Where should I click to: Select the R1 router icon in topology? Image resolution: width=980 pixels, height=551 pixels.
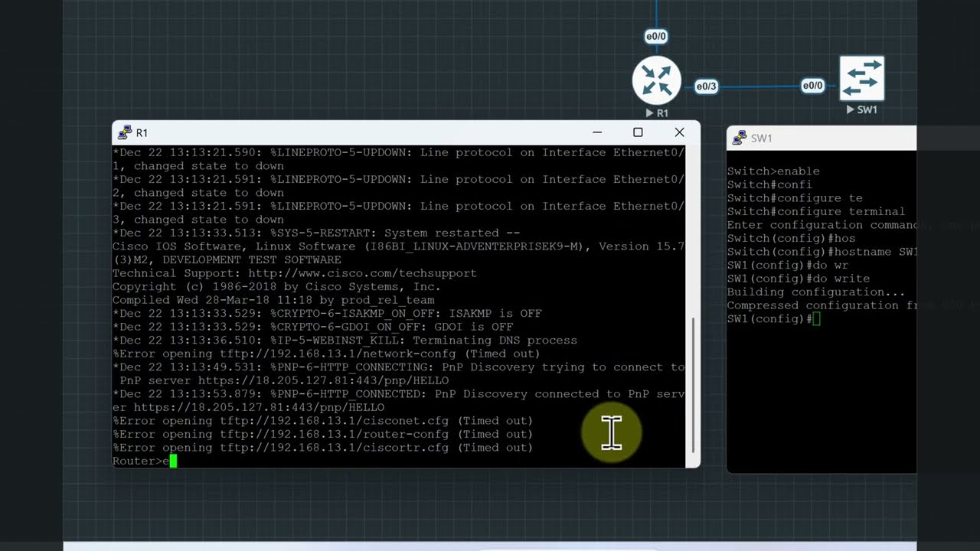pos(657,80)
